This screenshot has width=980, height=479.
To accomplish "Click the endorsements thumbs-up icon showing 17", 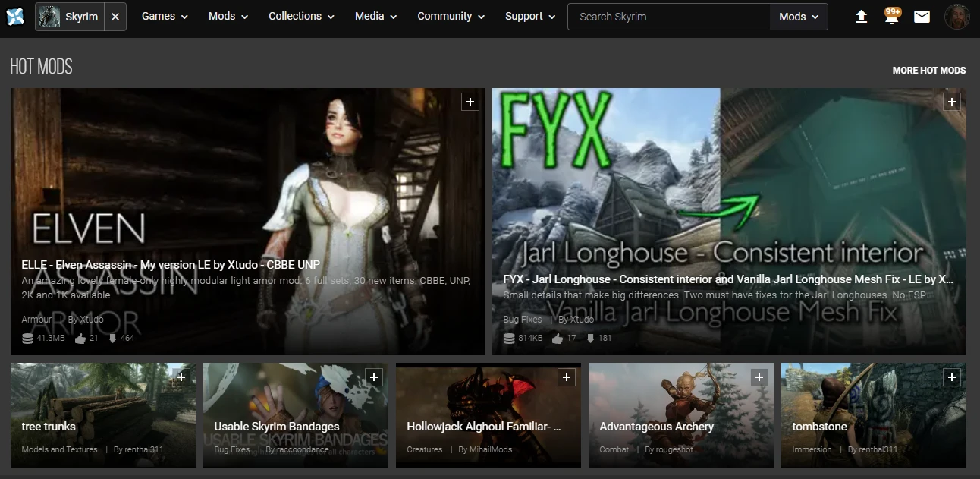I will click(558, 338).
